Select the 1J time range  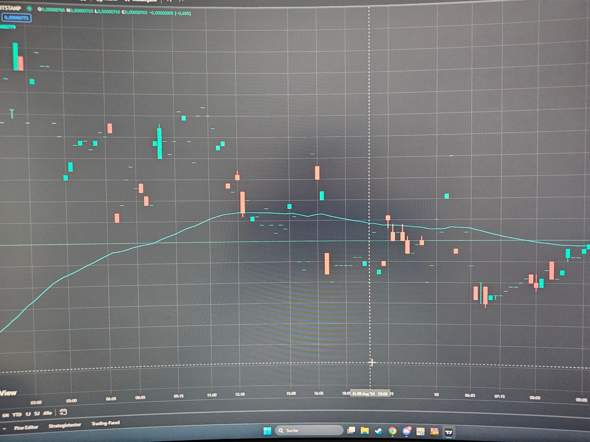(28, 414)
